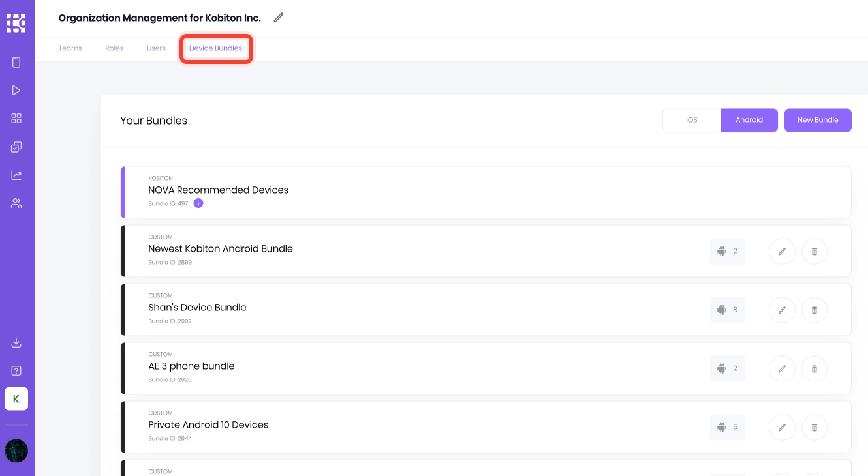868x476 pixels.
Task: Open the help question-mark icon
Action: tap(16, 371)
